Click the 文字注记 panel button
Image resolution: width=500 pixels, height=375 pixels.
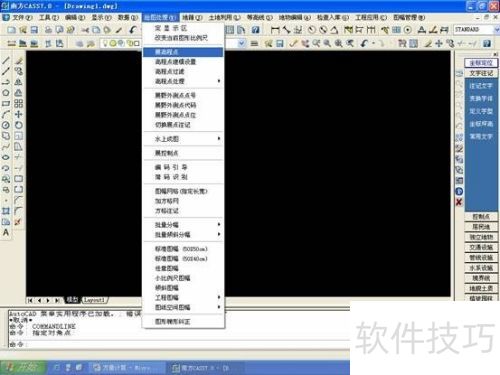click(481, 73)
